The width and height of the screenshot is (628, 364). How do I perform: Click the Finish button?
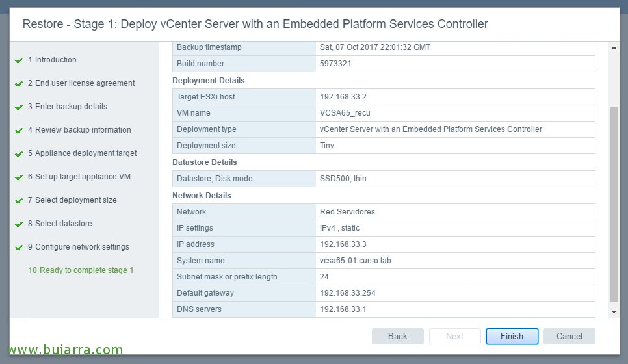click(x=512, y=336)
